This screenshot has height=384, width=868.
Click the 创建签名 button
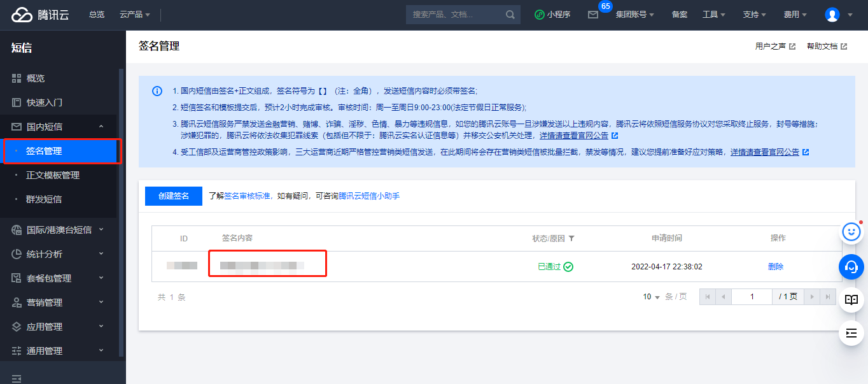click(174, 196)
